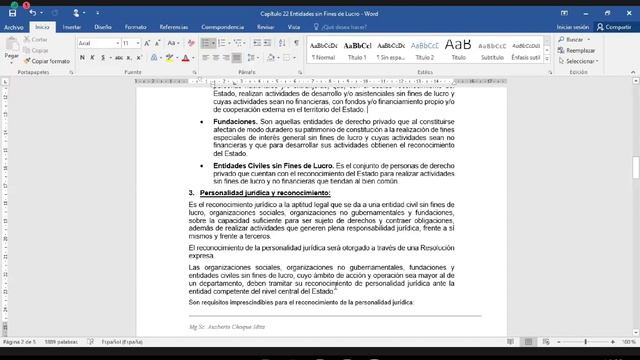This screenshot has height=360, width=640.
Task: Insert a numbered list
Action: (x=222, y=43)
